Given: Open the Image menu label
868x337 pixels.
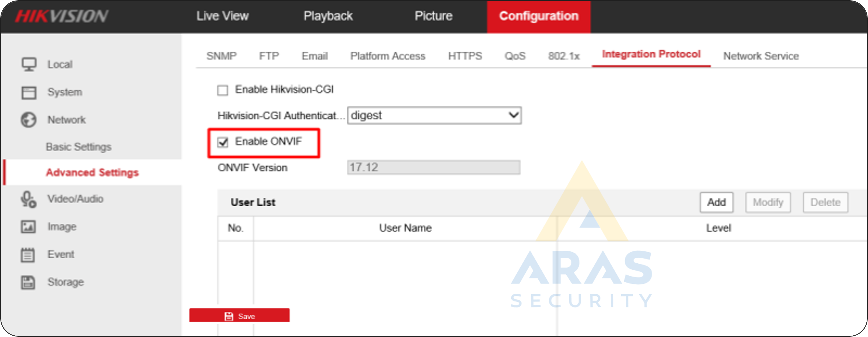Looking at the screenshot, I should coord(62,227).
